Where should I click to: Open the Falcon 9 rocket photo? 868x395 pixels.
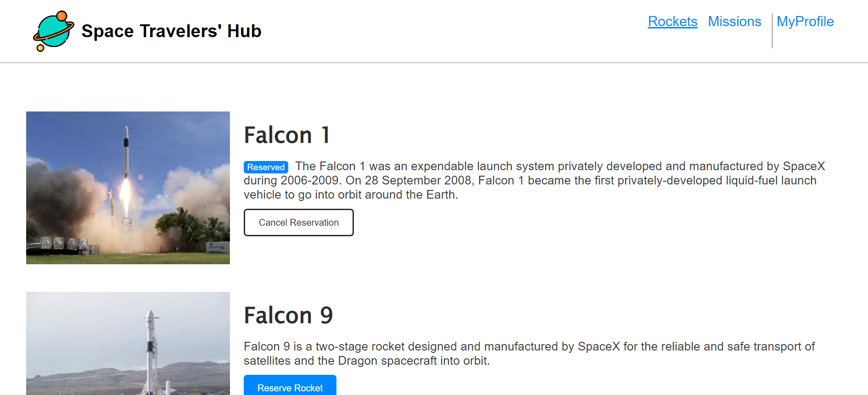tap(128, 343)
